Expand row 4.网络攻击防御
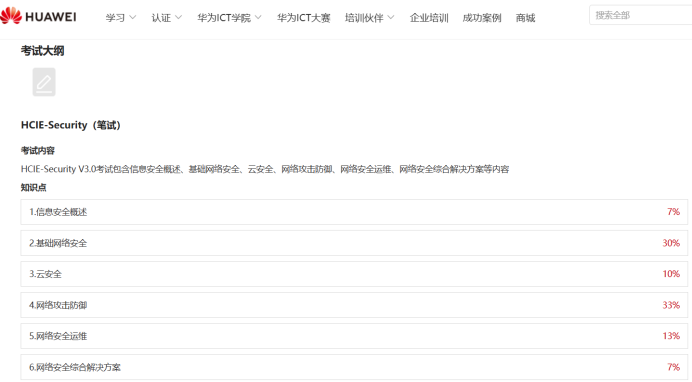 [x=354, y=305]
